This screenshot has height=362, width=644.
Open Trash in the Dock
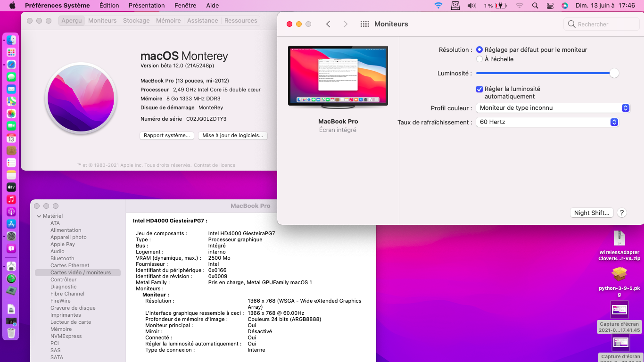[x=11, y=333]
